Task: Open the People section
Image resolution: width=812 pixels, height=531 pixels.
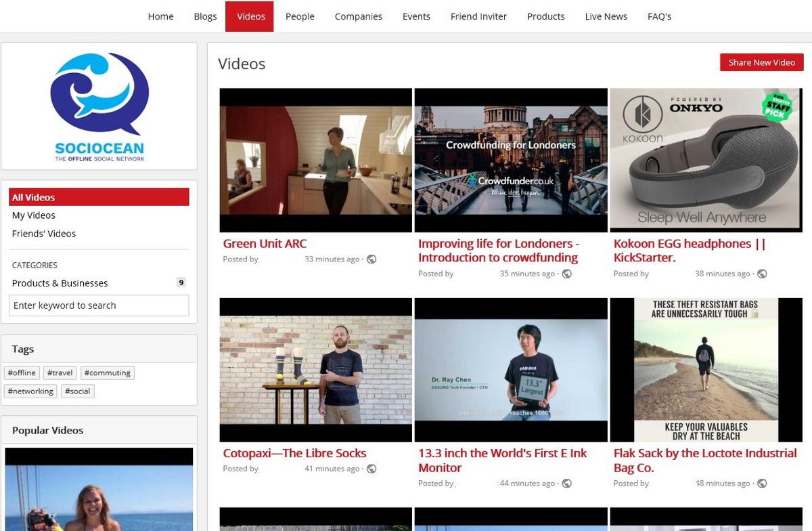Action: (300, 16)
